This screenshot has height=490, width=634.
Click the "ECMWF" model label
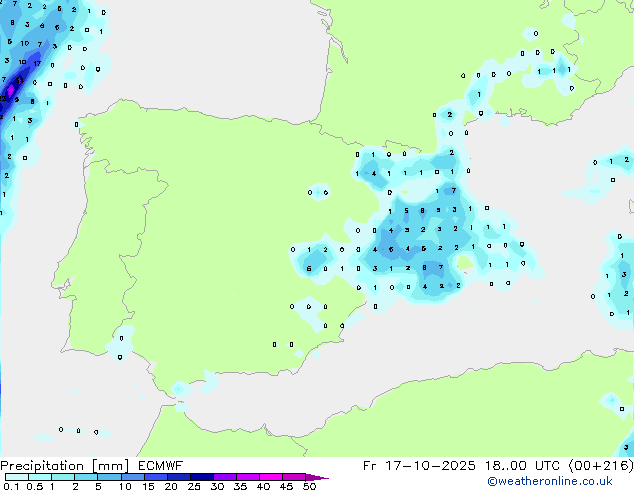(x=161, y=465)
